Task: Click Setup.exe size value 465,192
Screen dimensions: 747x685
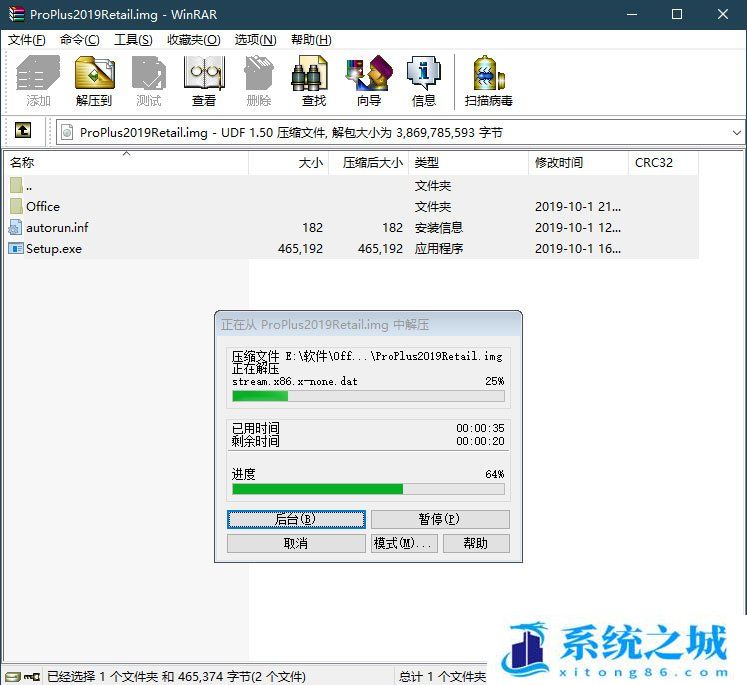Action: (x=300, y=248)
